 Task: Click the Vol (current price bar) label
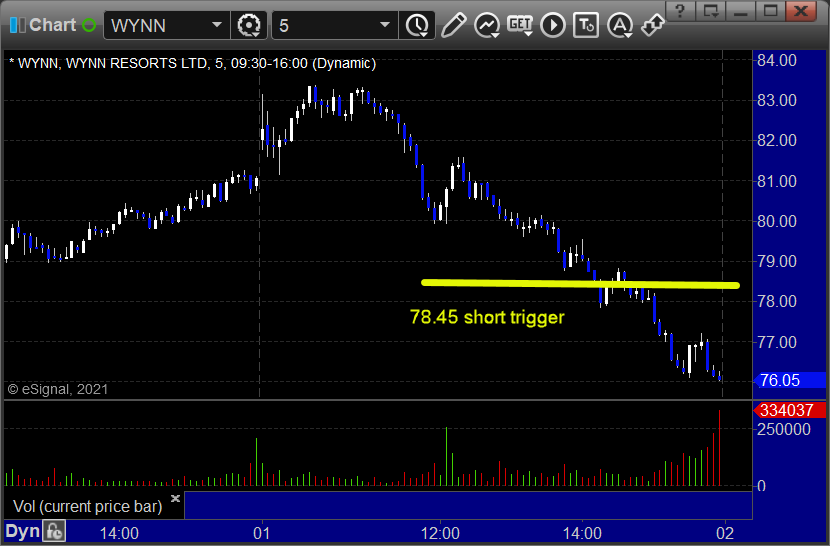pyautogui.click(x=87, y=506)
